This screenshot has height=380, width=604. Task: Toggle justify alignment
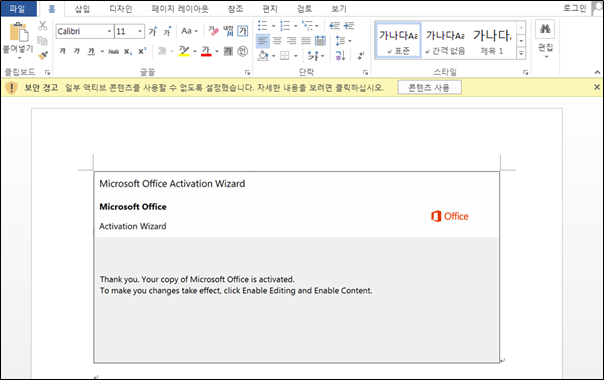point(306,40)
